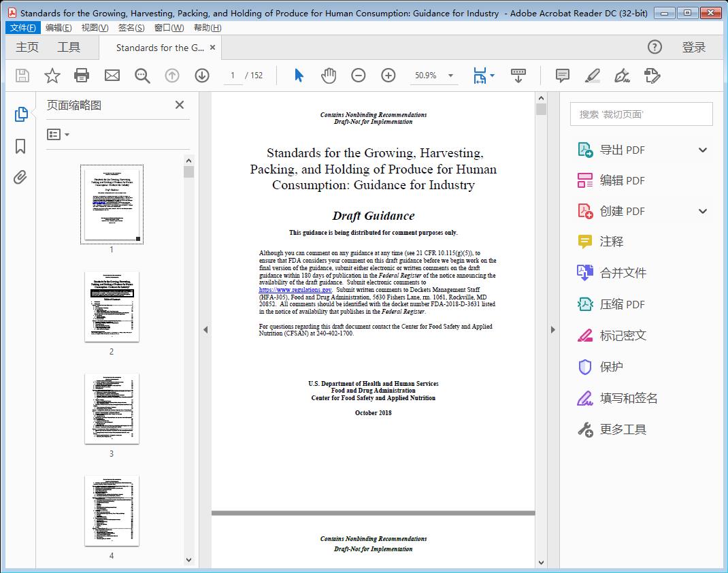Bookmark file with the star icon

point(52,76)
